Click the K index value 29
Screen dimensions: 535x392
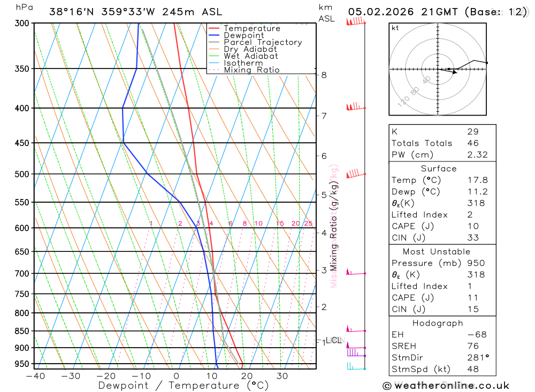[473, 132]
